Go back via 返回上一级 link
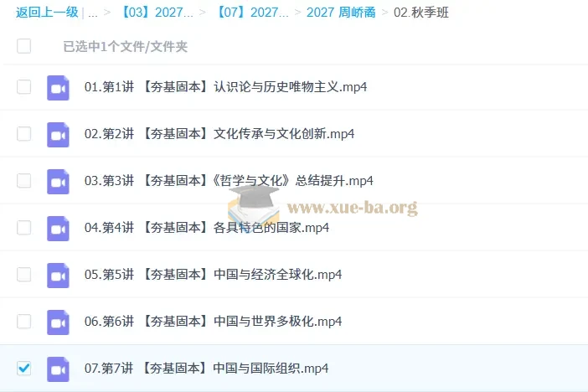This screenshot has height=392, width=588. pos(47,13)
